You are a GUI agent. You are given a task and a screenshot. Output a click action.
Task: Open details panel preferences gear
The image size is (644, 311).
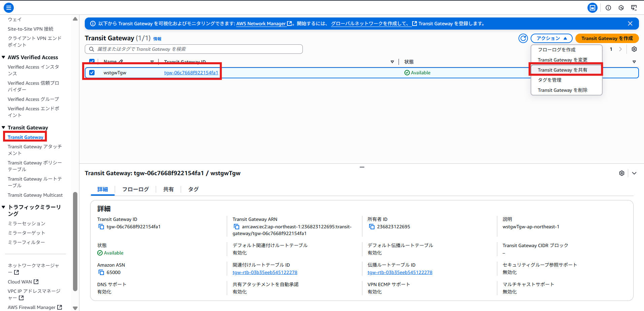[x=622, y=173]
